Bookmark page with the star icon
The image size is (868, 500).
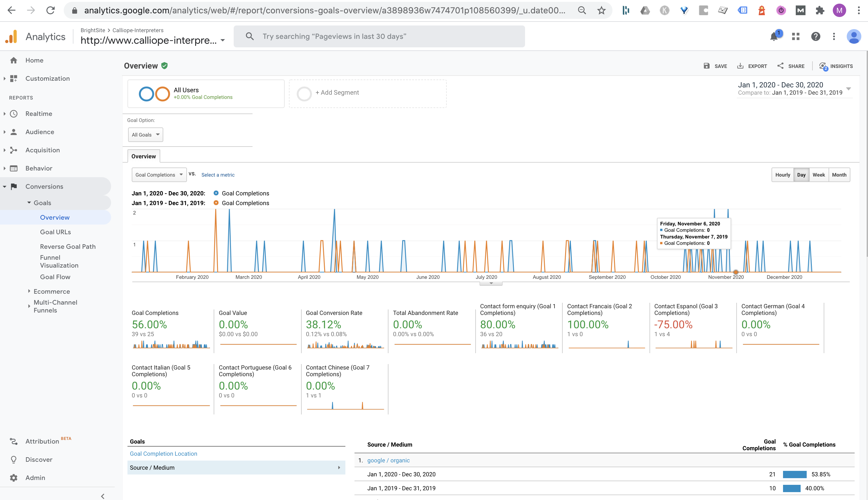point(601,10)
